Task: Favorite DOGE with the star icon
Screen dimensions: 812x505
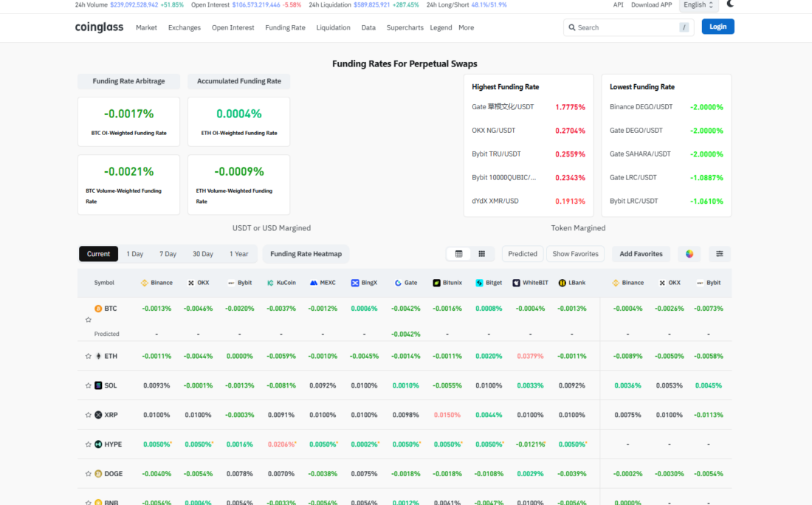Action: [88, 474]
